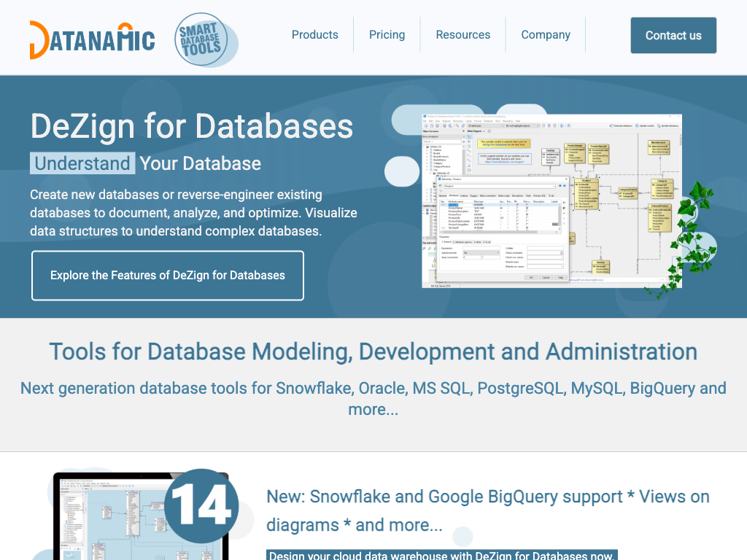The width and height of the screenshot is (747, 560).
Task: Open the Products navigation menu
Action: pos(314,35)
